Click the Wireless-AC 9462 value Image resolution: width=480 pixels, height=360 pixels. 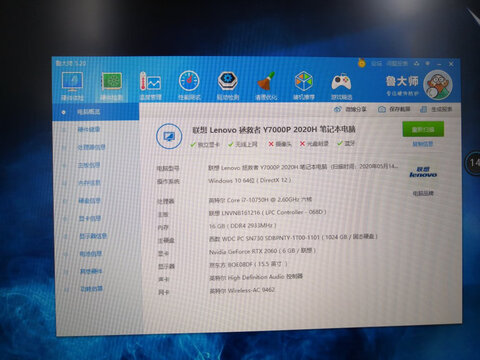242,290
